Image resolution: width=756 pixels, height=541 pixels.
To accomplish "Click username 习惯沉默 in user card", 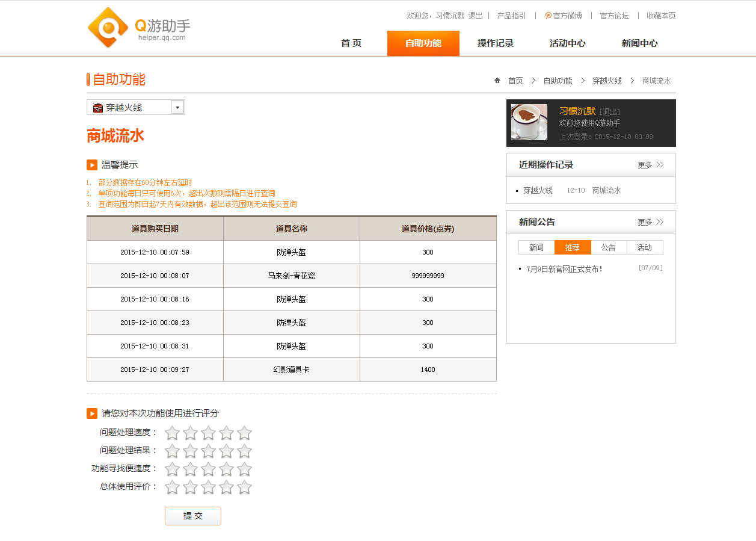I will 577,111.
